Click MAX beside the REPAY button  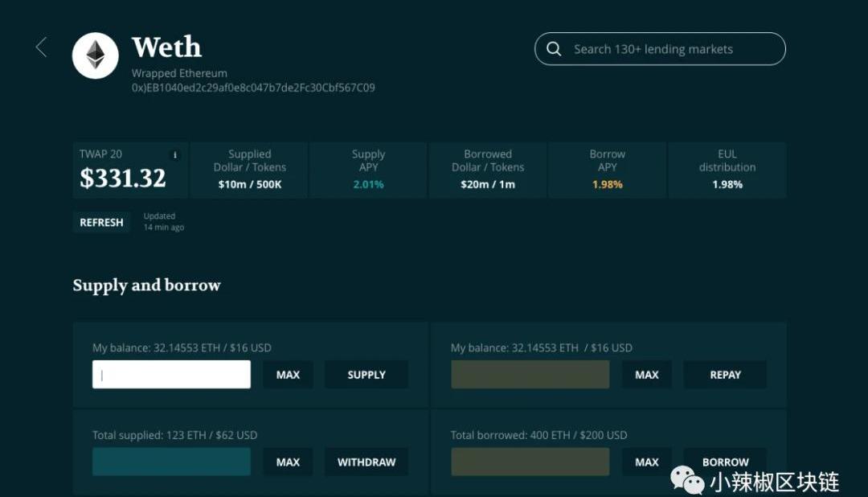[646, 375]
